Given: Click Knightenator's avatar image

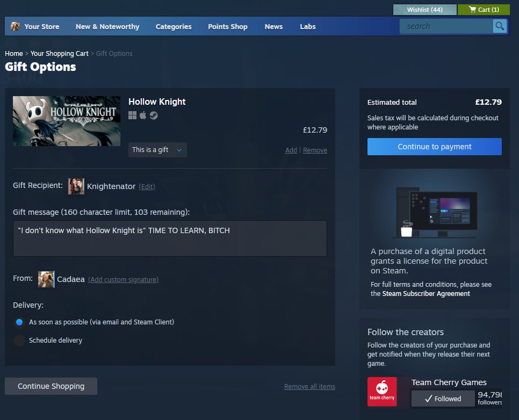Looking at the screenshot, I should pos(76,186).
